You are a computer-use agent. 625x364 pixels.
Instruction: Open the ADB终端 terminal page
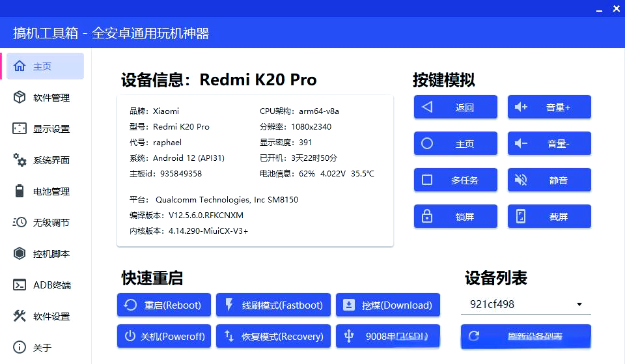click(45, 285)
